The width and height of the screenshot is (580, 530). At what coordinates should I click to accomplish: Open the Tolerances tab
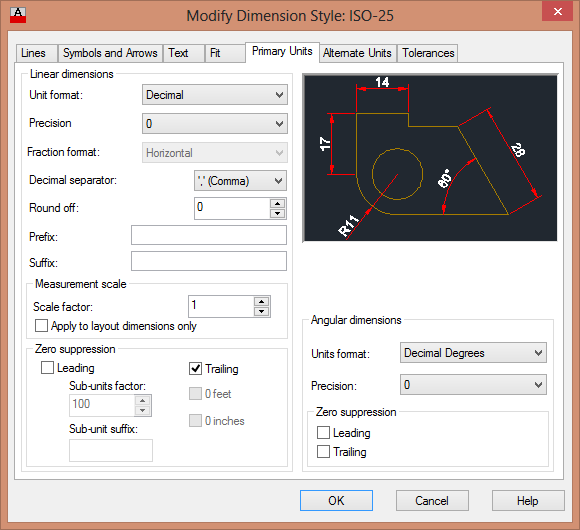point(428,53)
